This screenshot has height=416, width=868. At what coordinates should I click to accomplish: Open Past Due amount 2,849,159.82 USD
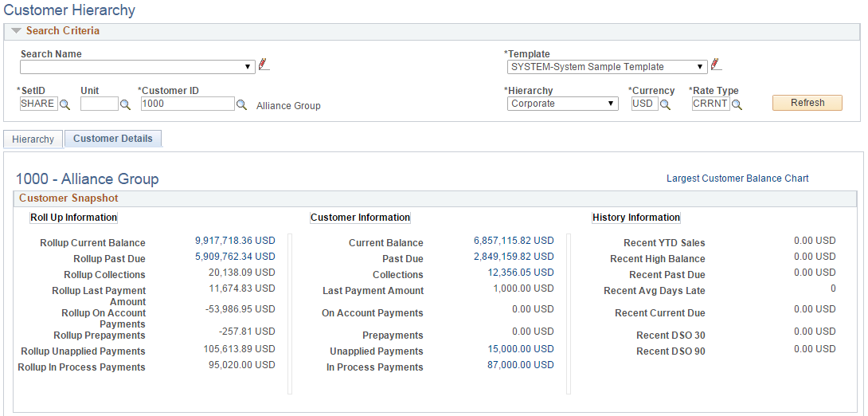point(514,257)
